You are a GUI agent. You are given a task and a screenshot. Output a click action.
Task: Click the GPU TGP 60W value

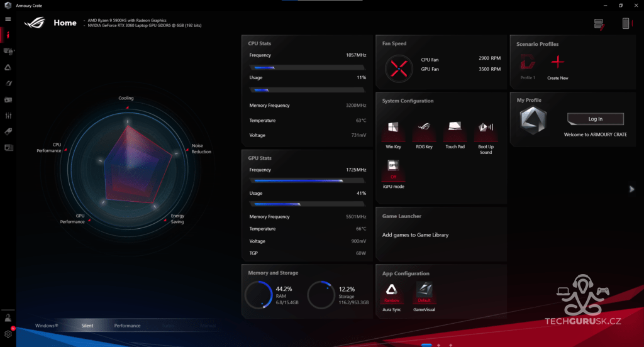click(x=361, y=253)
